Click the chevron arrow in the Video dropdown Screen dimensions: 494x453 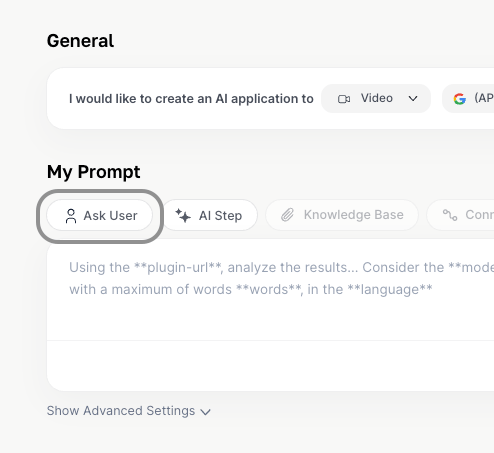[413, 99]
